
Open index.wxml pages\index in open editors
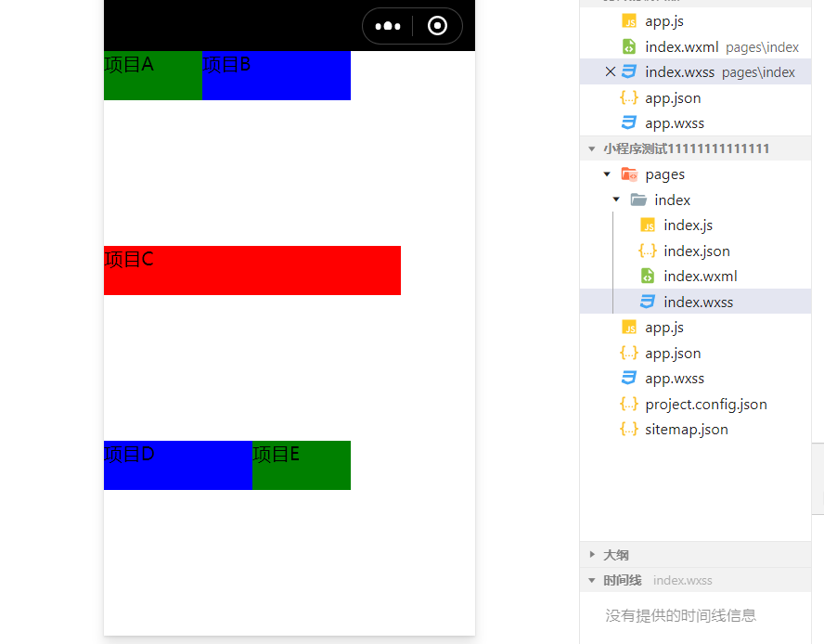point(695,46)
